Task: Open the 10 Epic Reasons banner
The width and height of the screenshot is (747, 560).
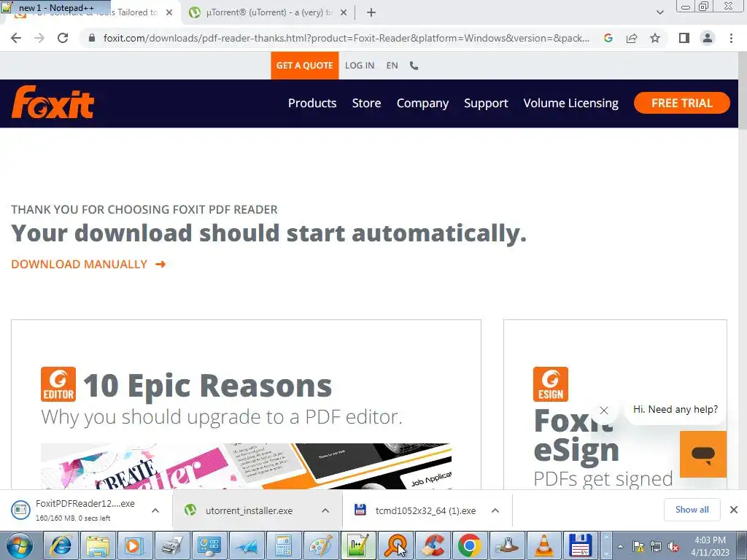Action: tap(246, 404)
